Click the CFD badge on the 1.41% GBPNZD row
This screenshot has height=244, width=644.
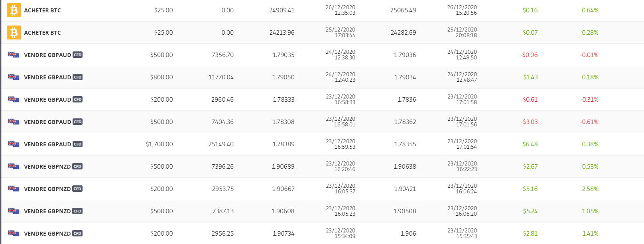[x=77, y=234]
